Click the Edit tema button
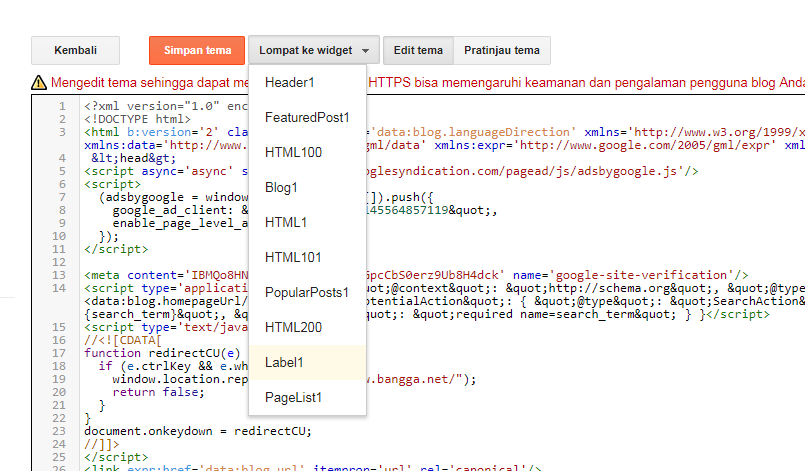 click(418, 50)
